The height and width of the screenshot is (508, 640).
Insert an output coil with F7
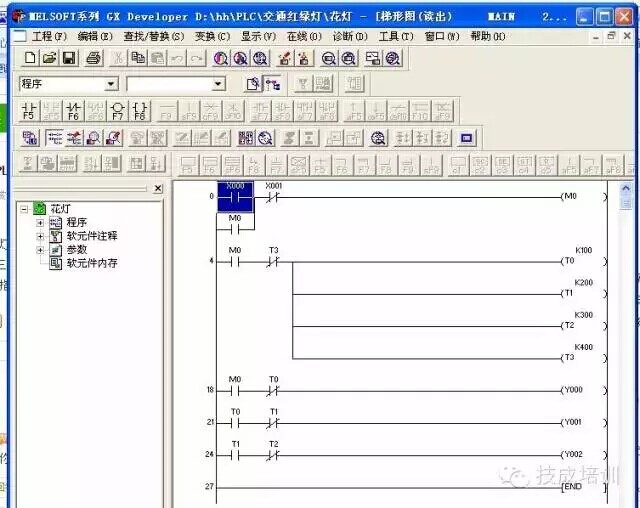tap(118, 110)
